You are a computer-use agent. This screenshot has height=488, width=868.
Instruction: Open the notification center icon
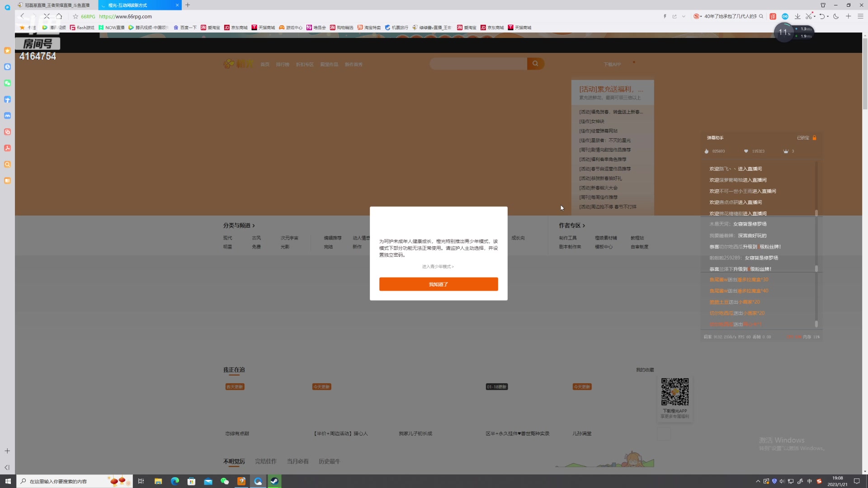point(856,481)
